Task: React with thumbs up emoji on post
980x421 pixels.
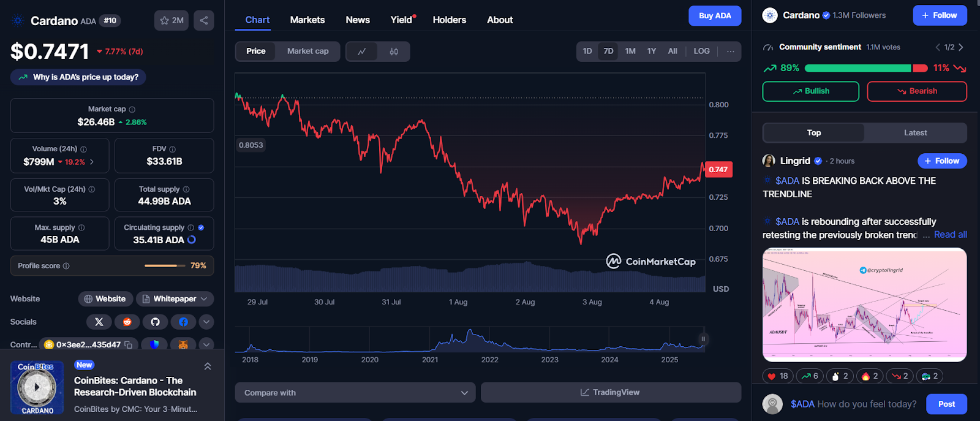Action: point(840,376)
